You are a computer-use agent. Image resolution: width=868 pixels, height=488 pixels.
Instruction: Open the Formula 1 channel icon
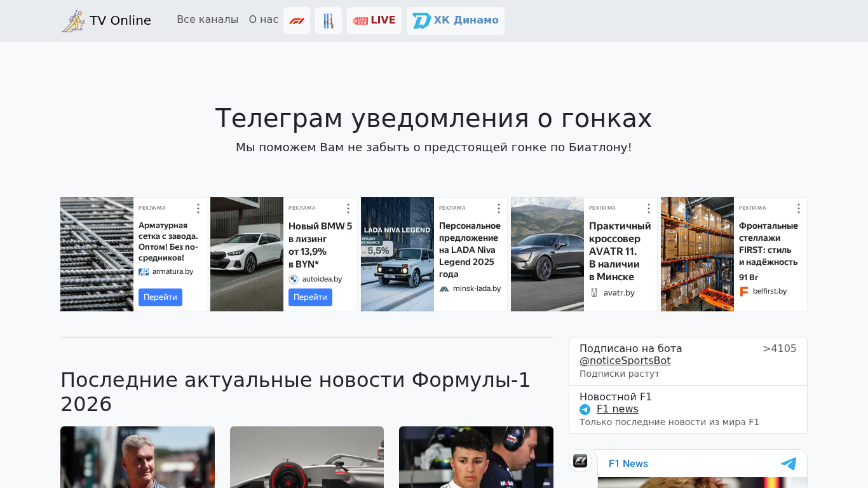[297, 21]
